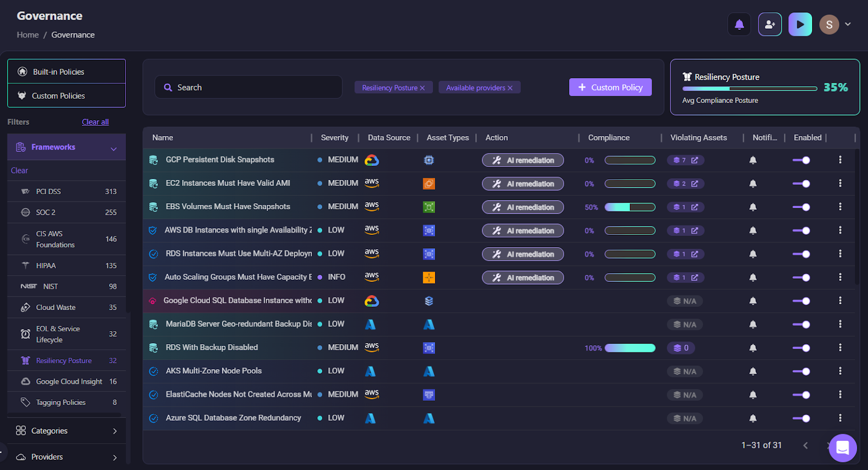Navigate to Home breadcrumb
Image resolution: width=868 pixels, height=470 pixels.
click(28, 35)
